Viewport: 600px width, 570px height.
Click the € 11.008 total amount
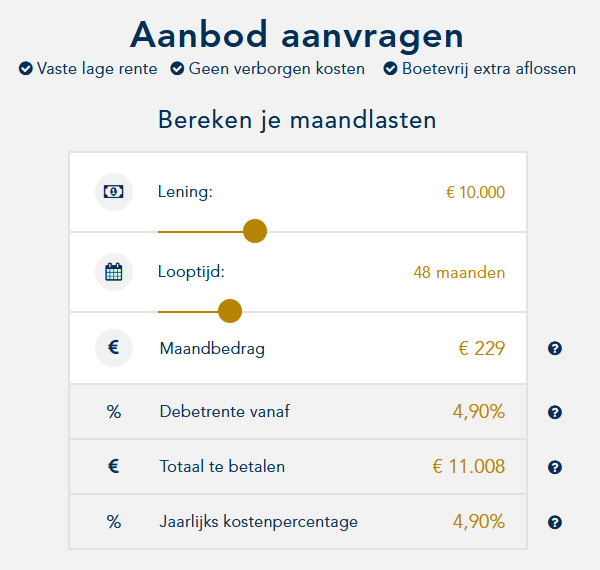click(x=468, y=466)
